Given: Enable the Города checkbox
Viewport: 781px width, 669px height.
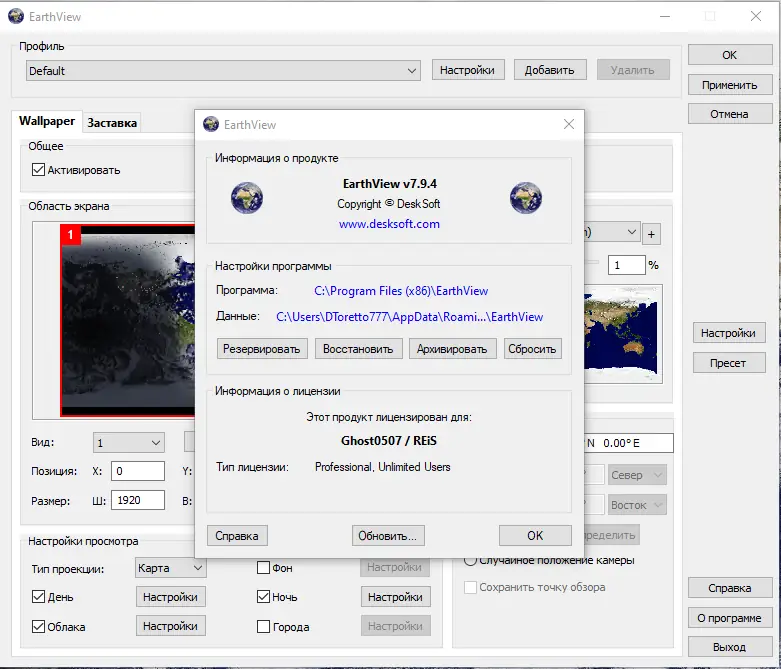Looking at the screenshot, I should (x=263, y=627).
